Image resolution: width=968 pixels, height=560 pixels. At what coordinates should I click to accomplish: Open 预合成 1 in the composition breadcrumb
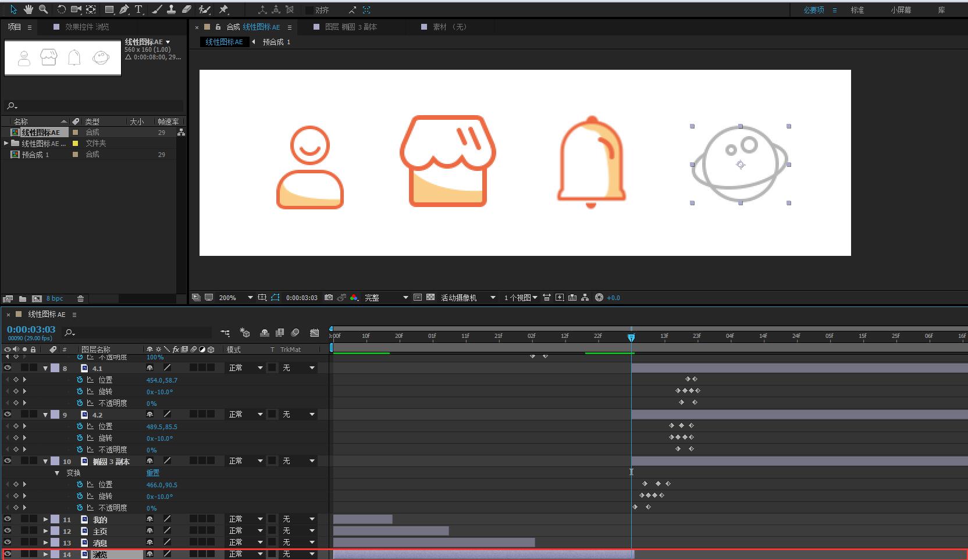[x=276, y=42]
